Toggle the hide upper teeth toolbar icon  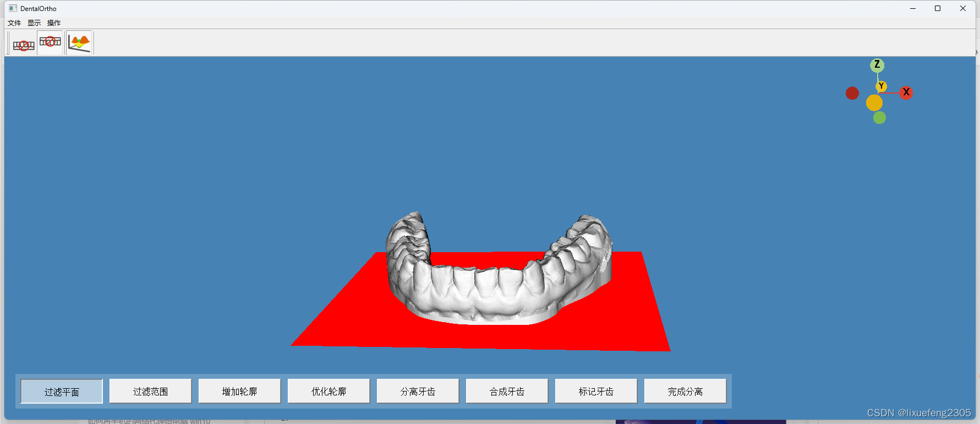pyautogui.click(x=50, y=42)
